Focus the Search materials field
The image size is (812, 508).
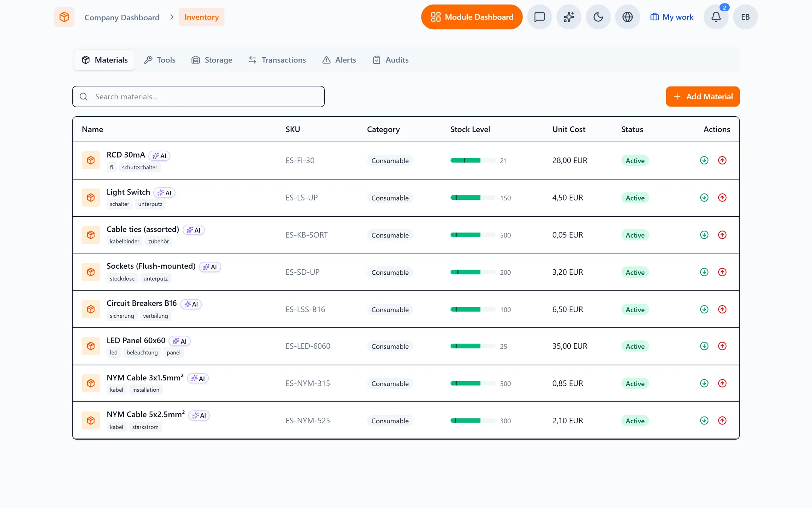(198, 97)
